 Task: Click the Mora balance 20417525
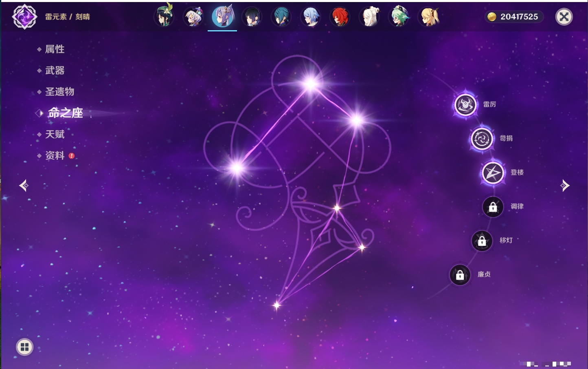pyautogui.click(x=519, y=17)
